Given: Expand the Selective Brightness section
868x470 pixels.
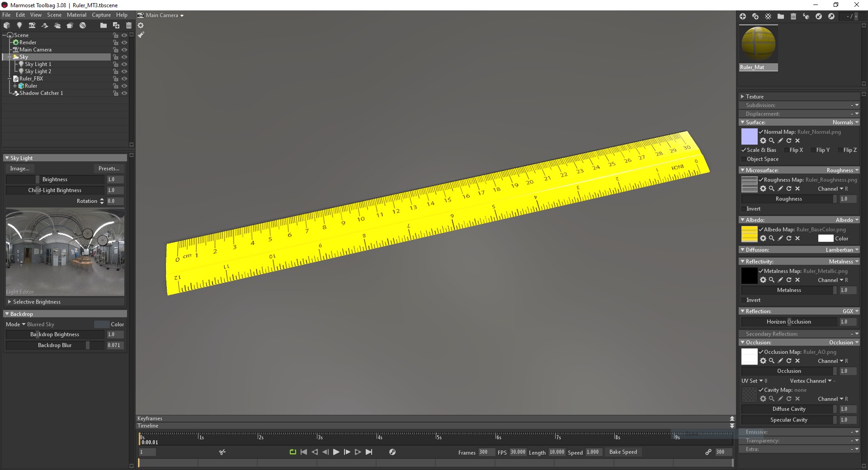Looking at the screenshot, I should click(9, 302).
